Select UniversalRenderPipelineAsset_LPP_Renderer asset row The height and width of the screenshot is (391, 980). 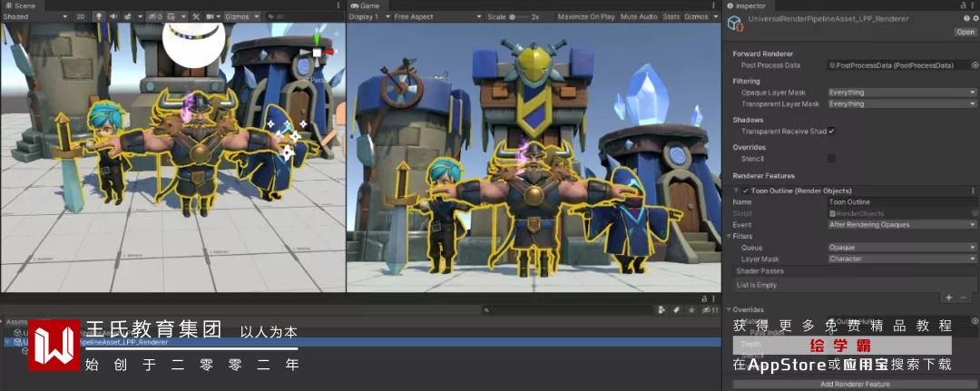tap(360, 342)
